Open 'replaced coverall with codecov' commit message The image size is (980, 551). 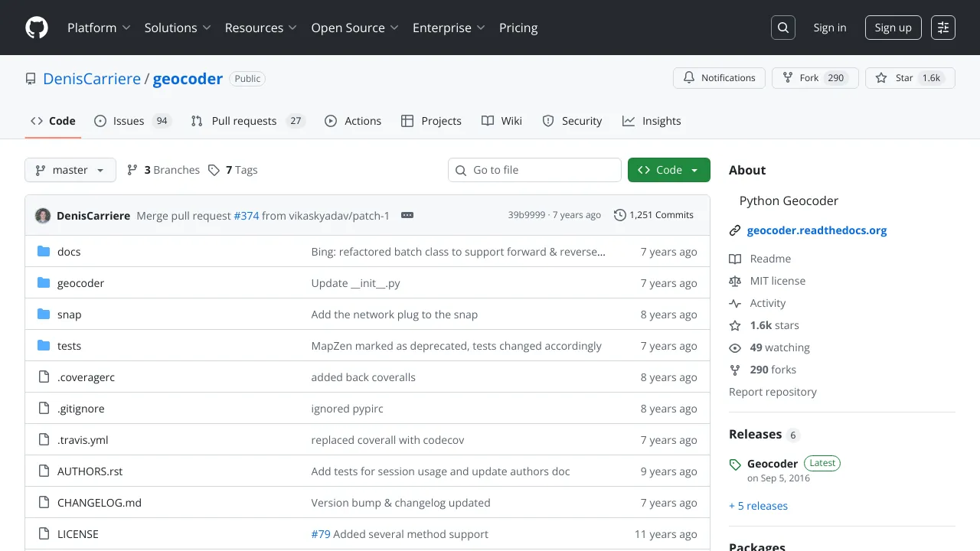[x=387, y=440]
